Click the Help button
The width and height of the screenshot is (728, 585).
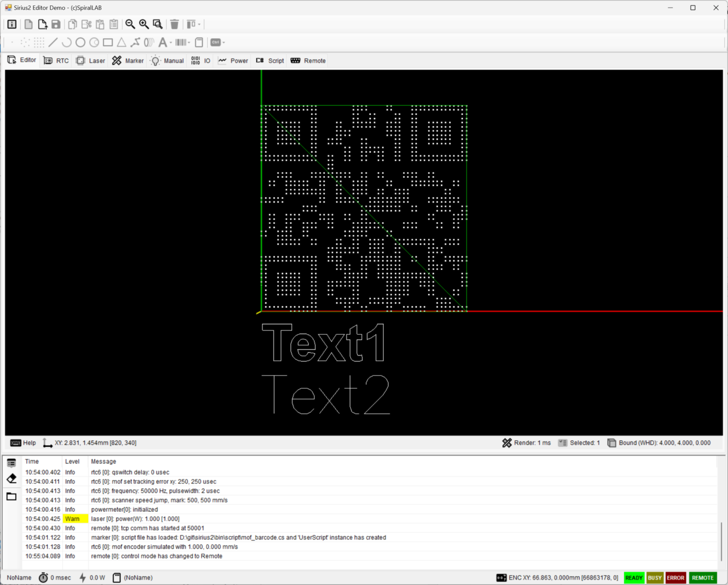point(23,443)
